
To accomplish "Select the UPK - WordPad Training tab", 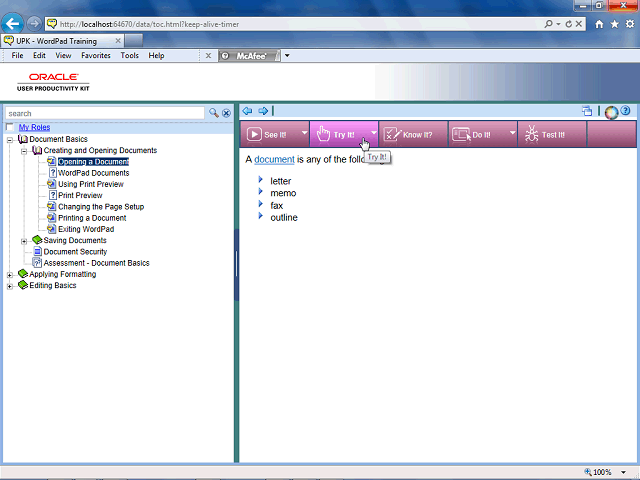I will click(57, 41).
